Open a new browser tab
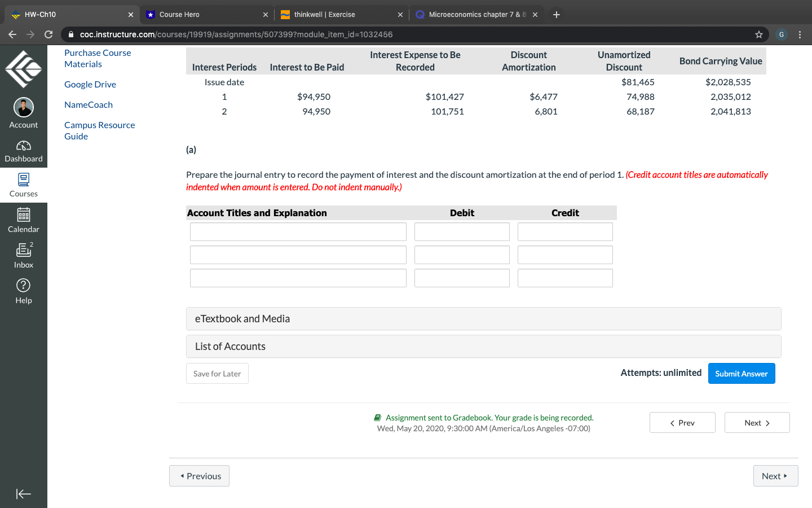Image resolution: width=812 pixels, height=508 pixels. (557, 15)
